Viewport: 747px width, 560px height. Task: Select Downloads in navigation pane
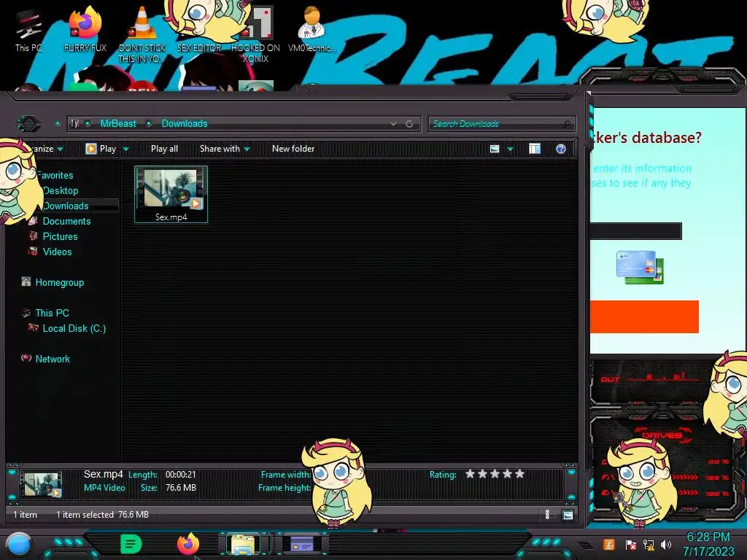click(x=66, y=206)
